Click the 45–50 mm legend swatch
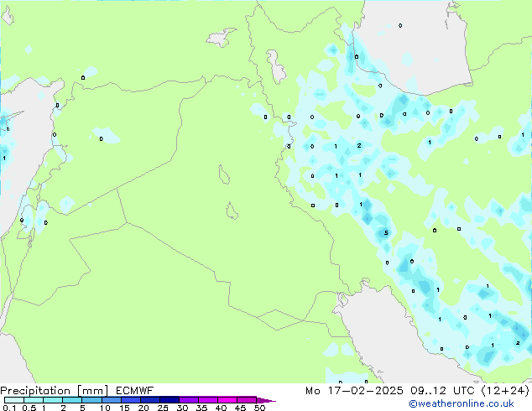This screenshot has width=532, height=411. (247, 400)
